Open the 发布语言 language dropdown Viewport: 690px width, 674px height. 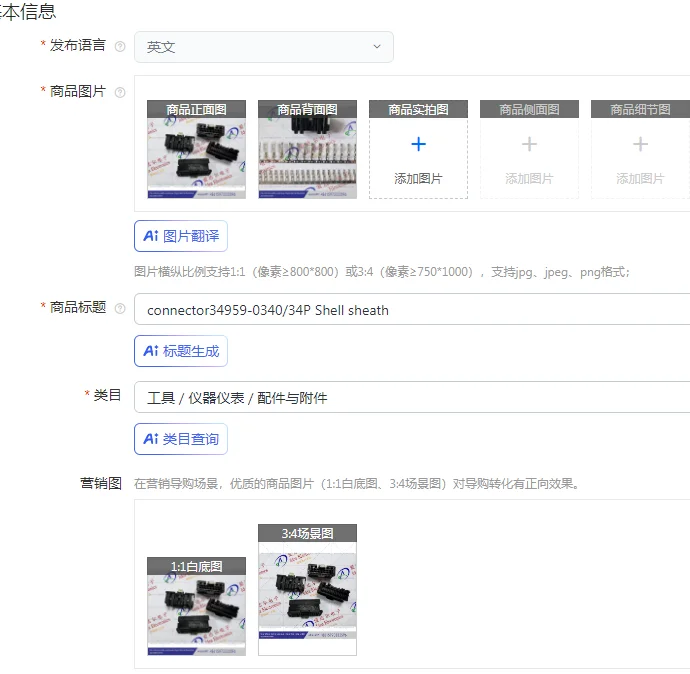[x=264, y=47]
